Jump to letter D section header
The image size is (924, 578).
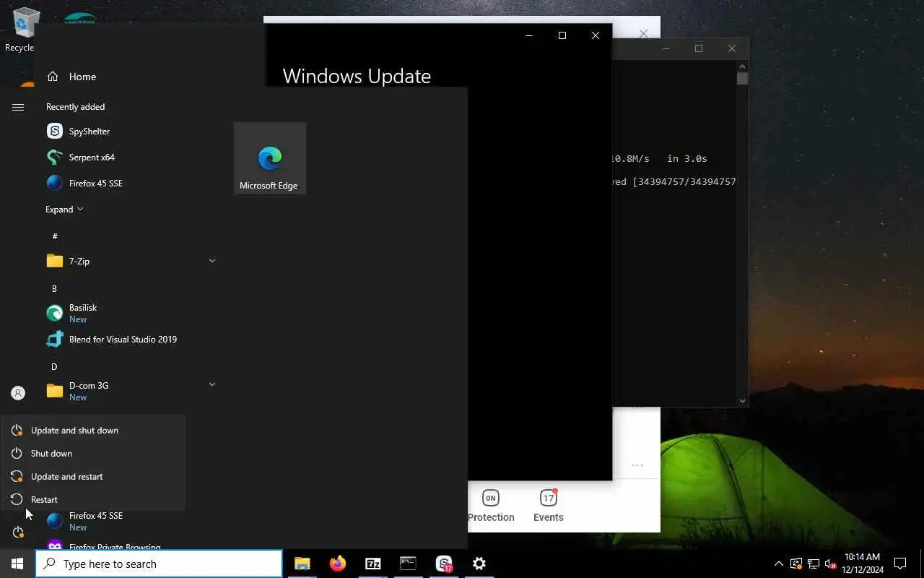(x=54, y=367)
